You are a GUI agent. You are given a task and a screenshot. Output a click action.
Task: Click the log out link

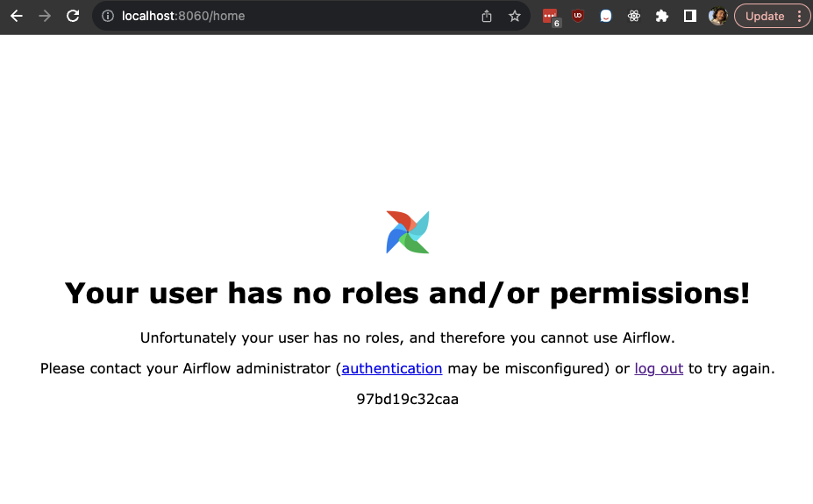tap(659, 368)
